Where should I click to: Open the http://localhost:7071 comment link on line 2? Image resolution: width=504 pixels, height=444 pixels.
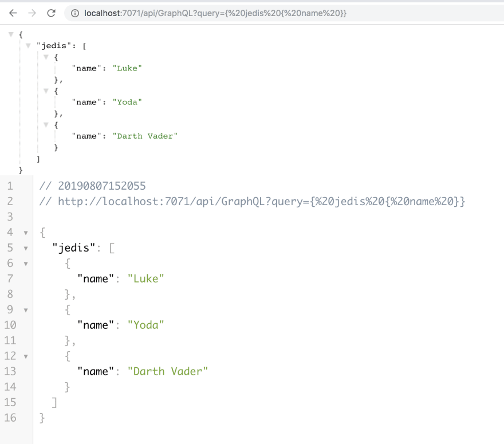[261, 202]
